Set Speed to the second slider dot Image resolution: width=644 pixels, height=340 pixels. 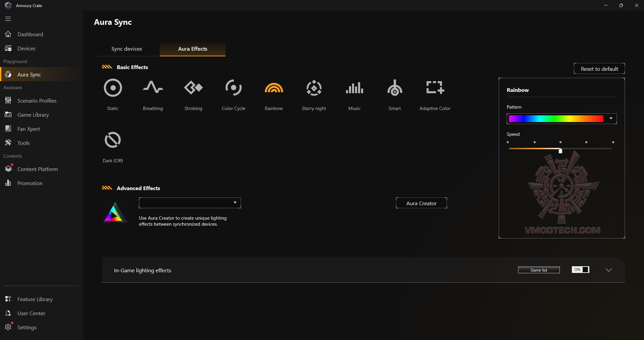click(x=535, y=142)
